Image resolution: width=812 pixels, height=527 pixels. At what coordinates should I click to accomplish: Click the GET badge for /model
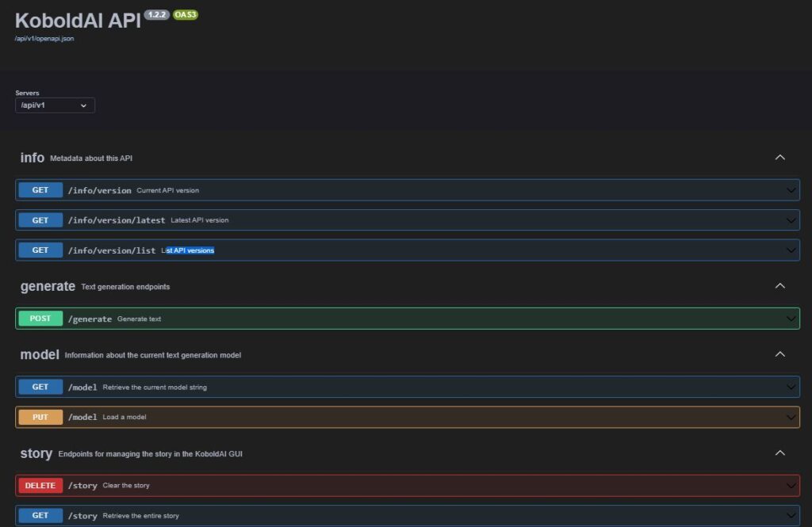(x=40, y=387)
